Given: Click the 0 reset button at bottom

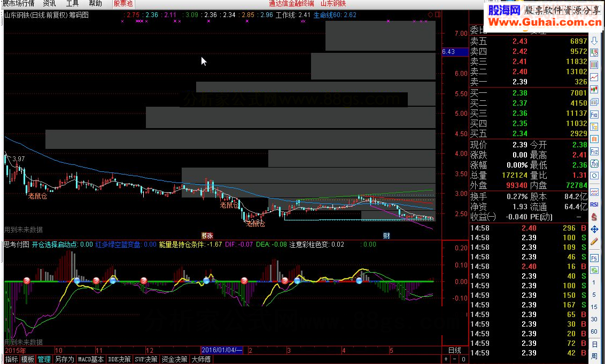Looking at the screenshot, I should 463,359.
